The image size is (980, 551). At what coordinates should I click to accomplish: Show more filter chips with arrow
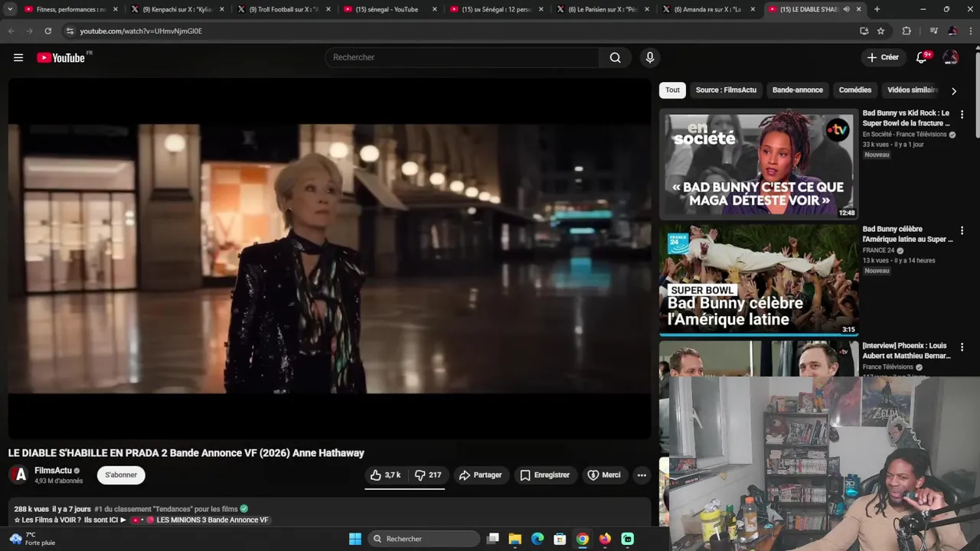(x=953, y=90)
